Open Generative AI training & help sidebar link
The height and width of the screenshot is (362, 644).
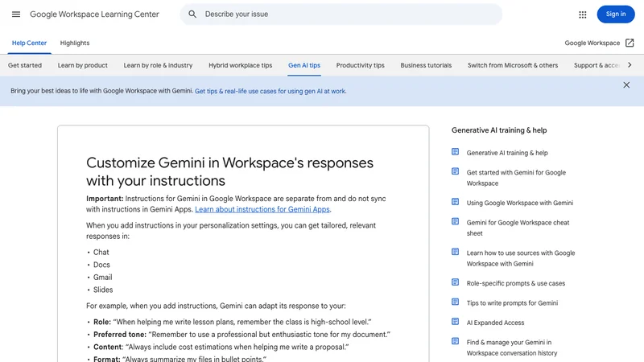(507, 153)
